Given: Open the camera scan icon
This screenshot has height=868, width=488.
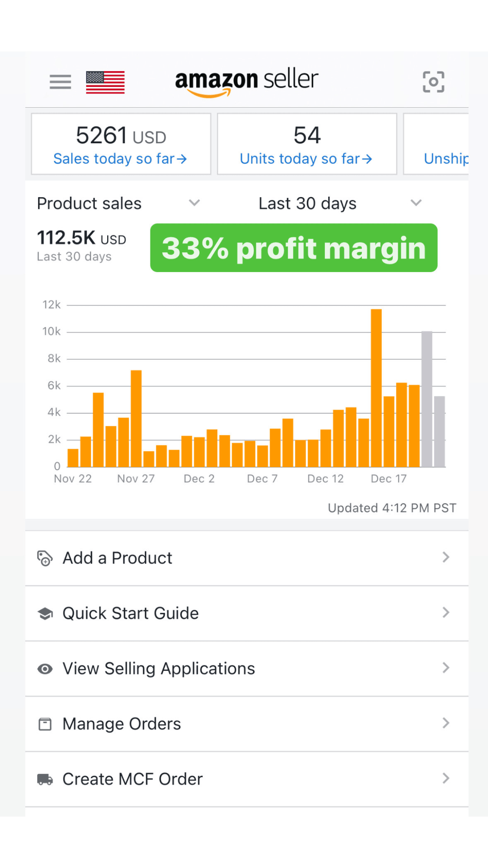Looking at the screenshot, I should [x=433, y=82].
